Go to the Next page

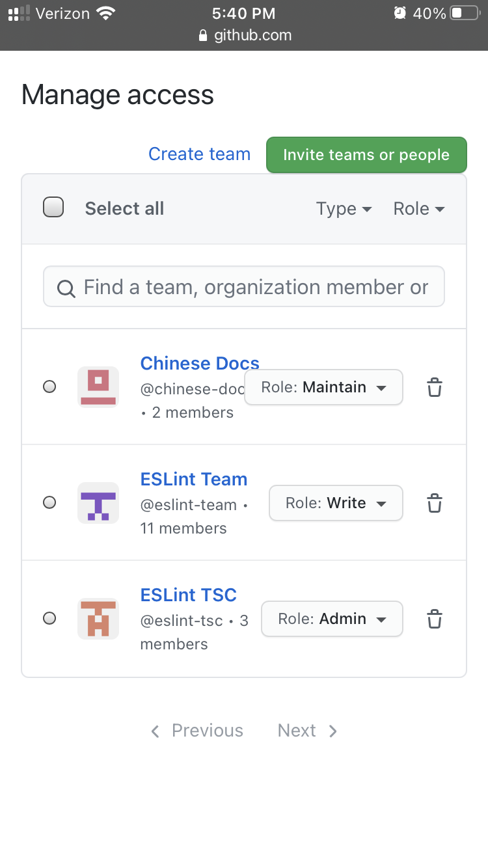tap(306, 730)
